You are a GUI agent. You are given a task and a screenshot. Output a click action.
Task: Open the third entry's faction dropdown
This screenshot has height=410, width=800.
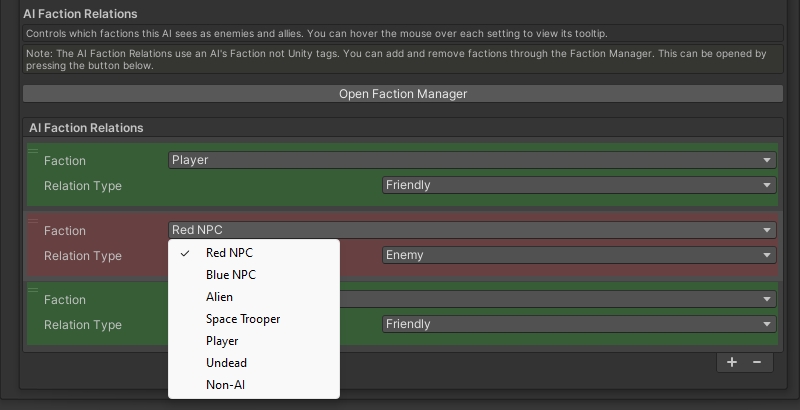(x=558, y=299)
